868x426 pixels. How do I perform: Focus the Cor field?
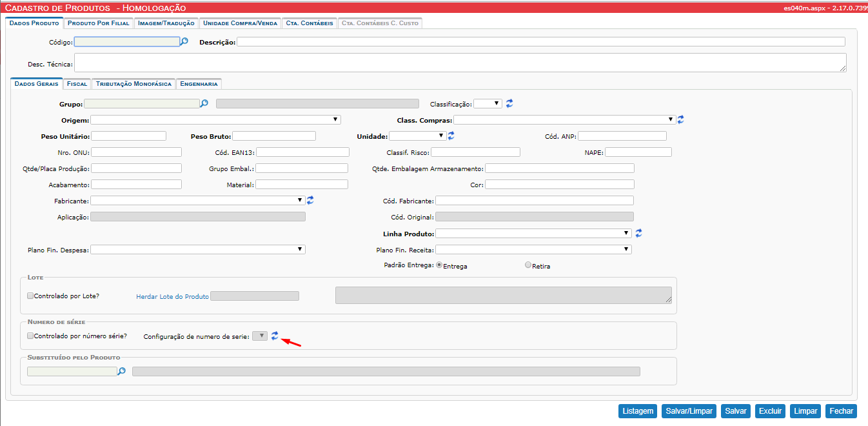(x=560, y=184)
